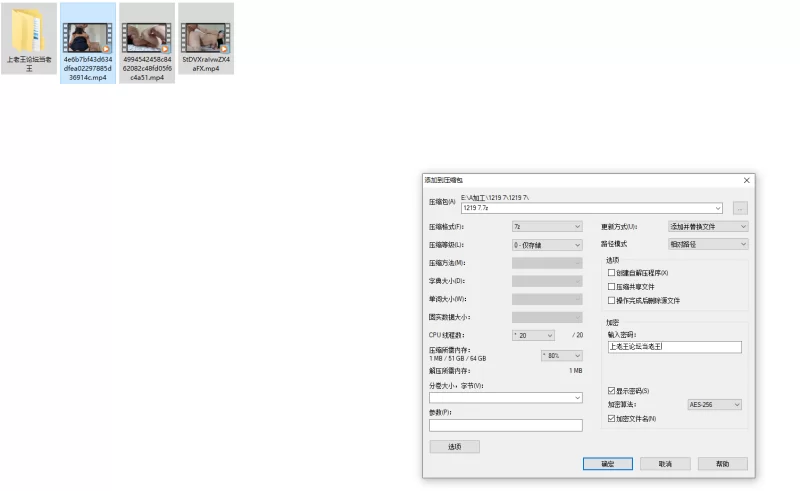Select the 4e6b7bf43d634 mp4 file icon
Image resolution: width=800 pixels, height=491 pixels.
pos(87,37)
